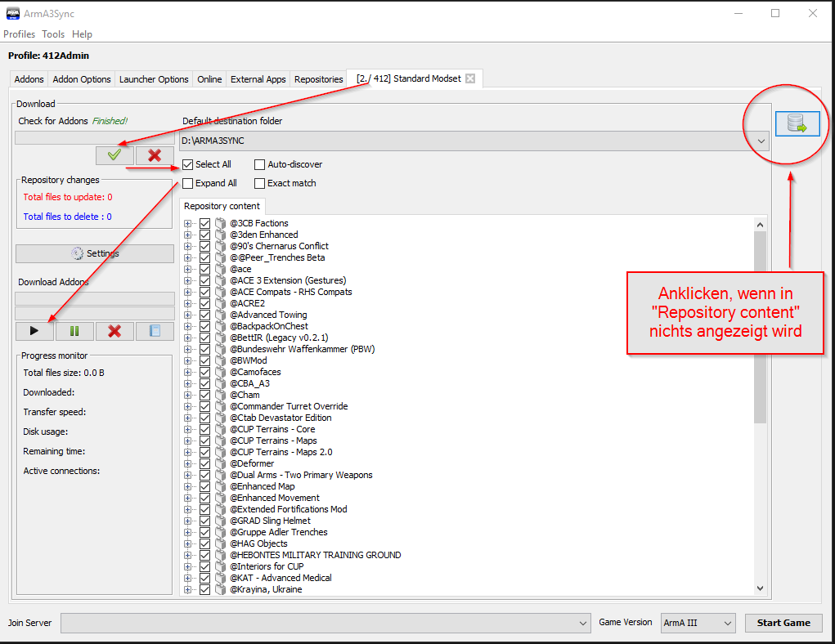Cancel addon check with red X button
This screenshot has width=835, height=644.
click(154, 155)
